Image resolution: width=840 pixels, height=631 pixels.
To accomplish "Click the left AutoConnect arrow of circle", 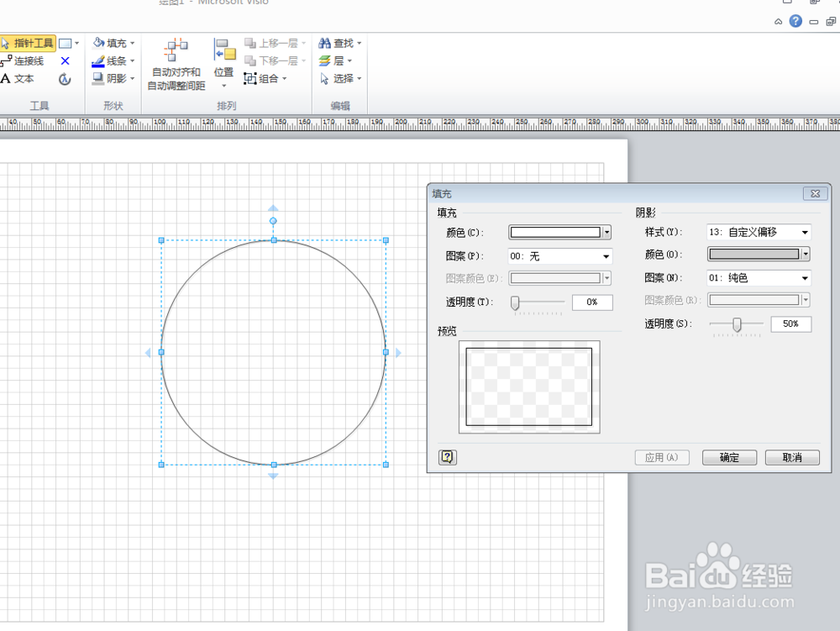I will [x=149, y=352].
